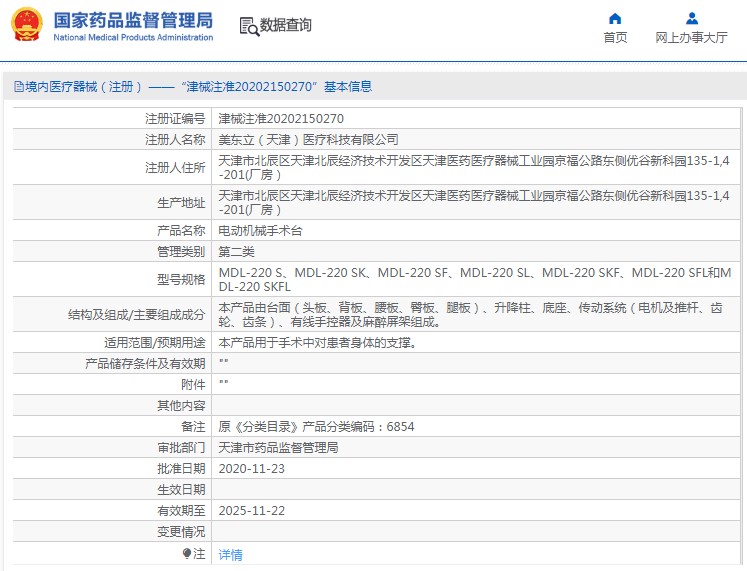
Task: Click the 审批部门 row label
Action: pyautogui.click(x=181, y=448)
